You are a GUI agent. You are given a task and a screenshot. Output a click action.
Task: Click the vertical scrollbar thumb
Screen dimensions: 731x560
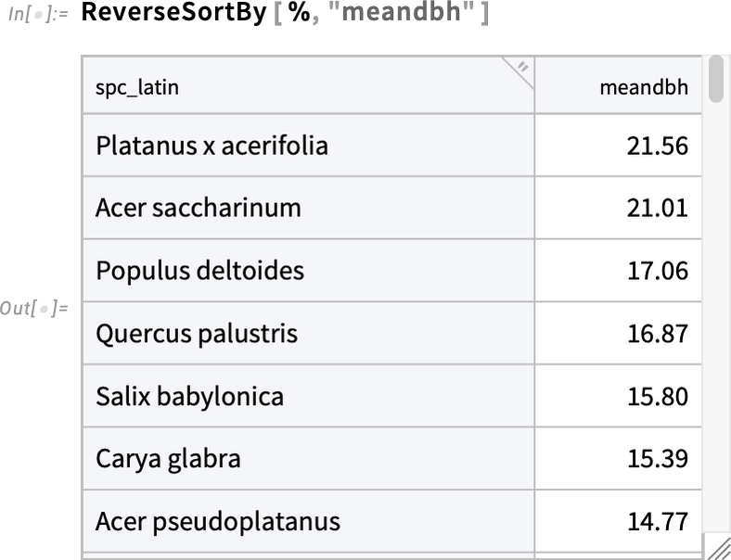coord(715,79)
